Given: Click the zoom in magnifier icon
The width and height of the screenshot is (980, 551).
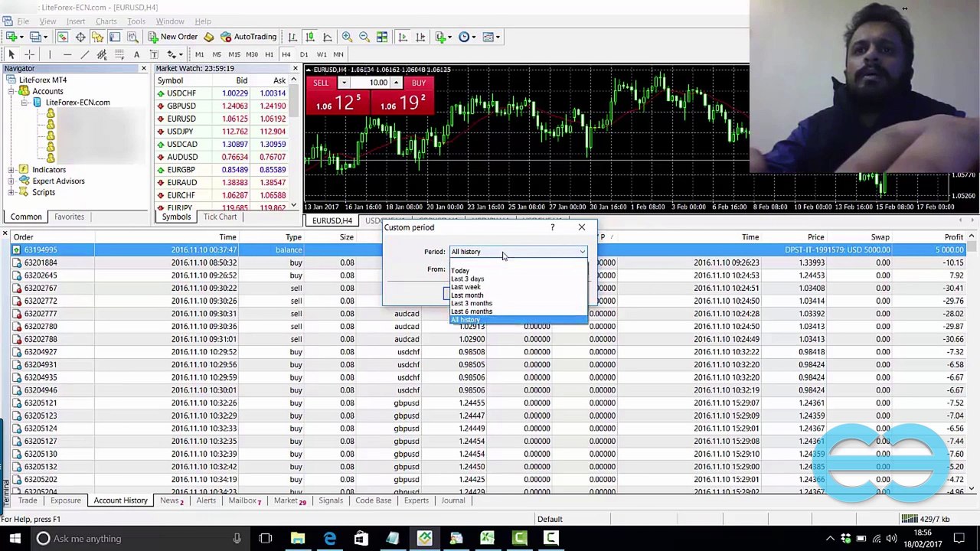Looking at the screenshot, I should [347, 37].
